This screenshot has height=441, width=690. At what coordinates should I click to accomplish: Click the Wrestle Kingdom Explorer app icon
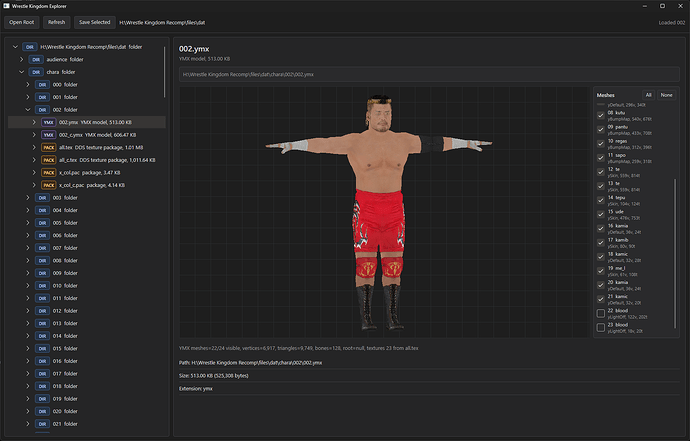pyautogui.click(x=6, y=6)
